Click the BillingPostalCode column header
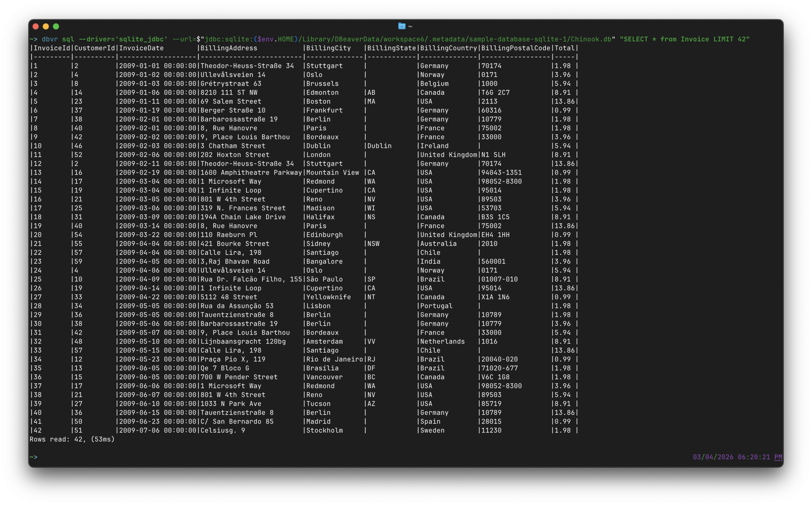812x505 pixels. tap(515, 48)
